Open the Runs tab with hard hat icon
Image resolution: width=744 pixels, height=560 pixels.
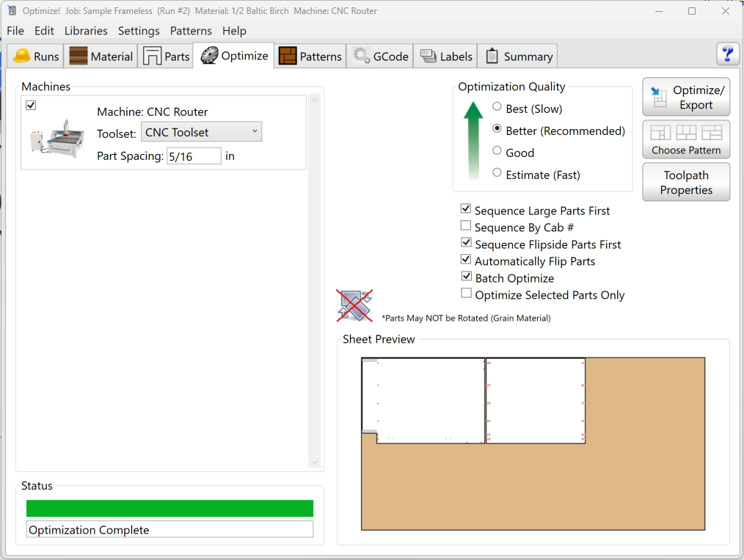tap(22, 57)
